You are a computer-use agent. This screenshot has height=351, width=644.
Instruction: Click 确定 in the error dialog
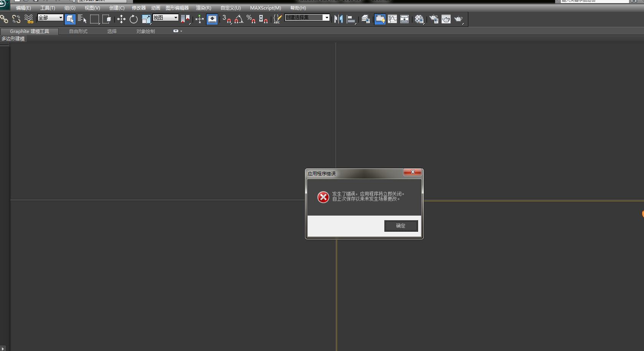coord(401,226)
